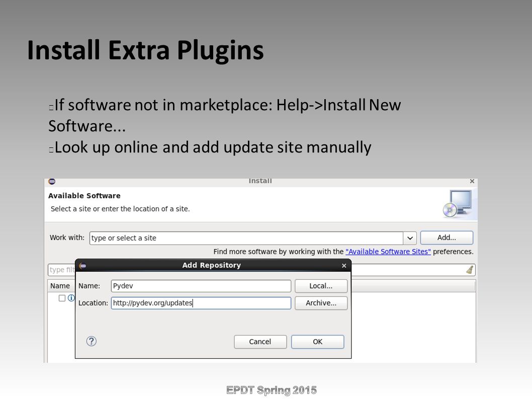Close the Add Repository dialog

coord(344,266)
